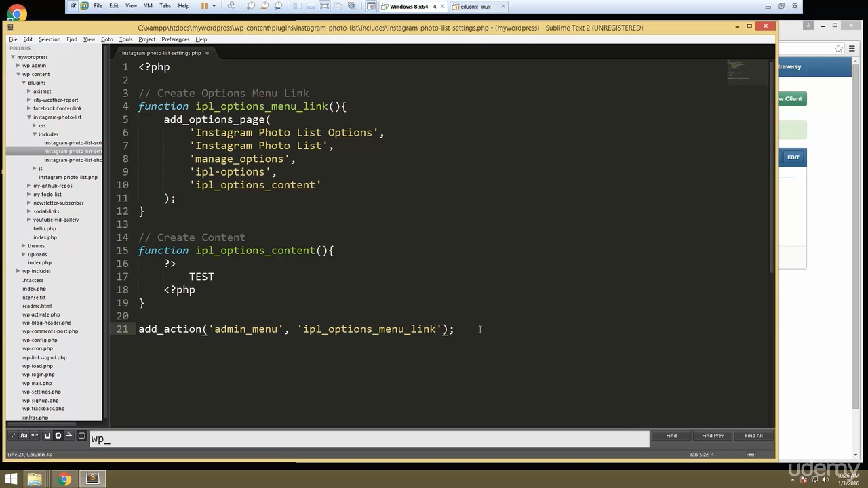Collapse the includes folder
Viewport: 868px width, 488px height.
tap(35, 134)
